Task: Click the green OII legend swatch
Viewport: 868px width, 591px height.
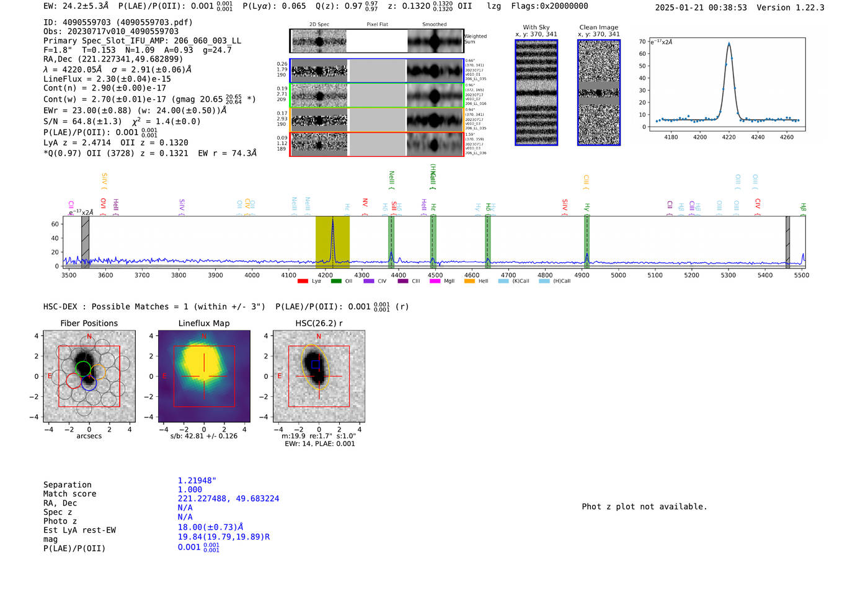Action: [x=336, y=281]
